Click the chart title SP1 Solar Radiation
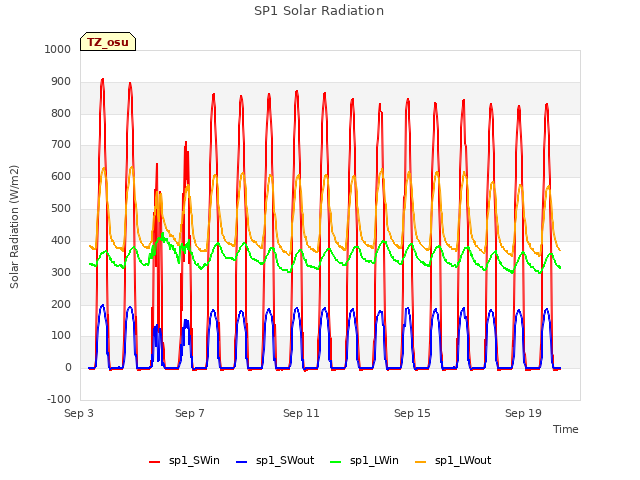 point(319,11)
